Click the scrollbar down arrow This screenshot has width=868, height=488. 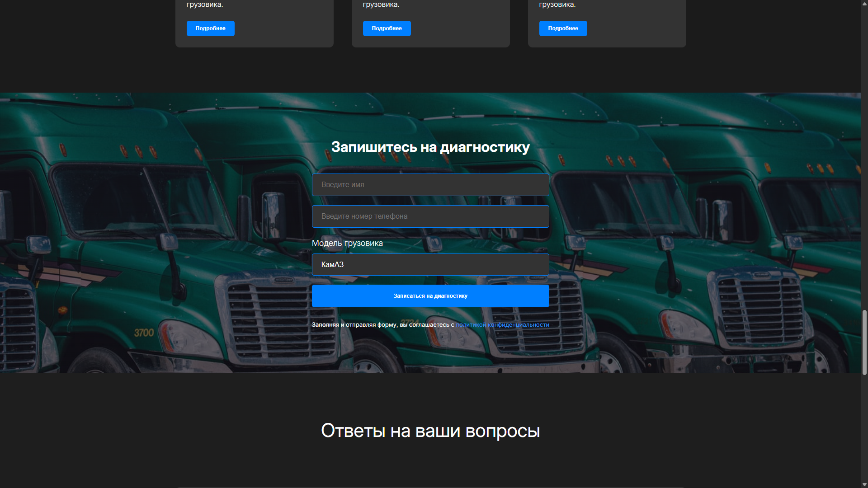(864, 484)
